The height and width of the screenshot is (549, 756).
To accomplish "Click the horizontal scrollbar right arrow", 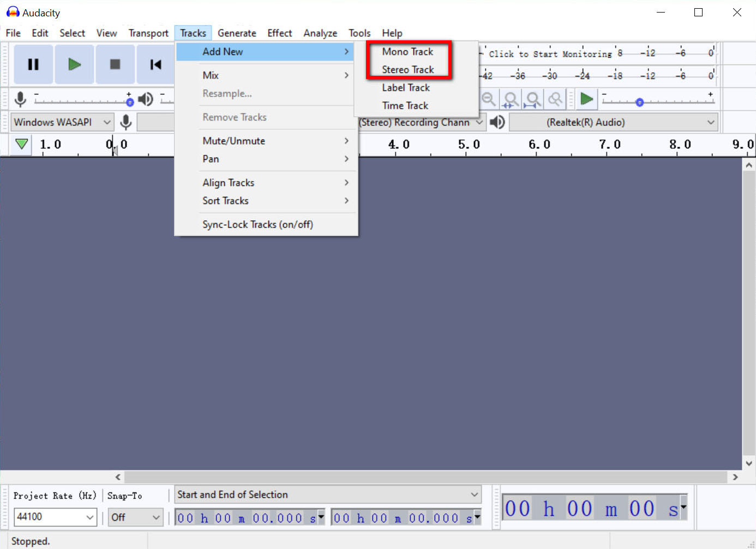I will coord(735,477).
